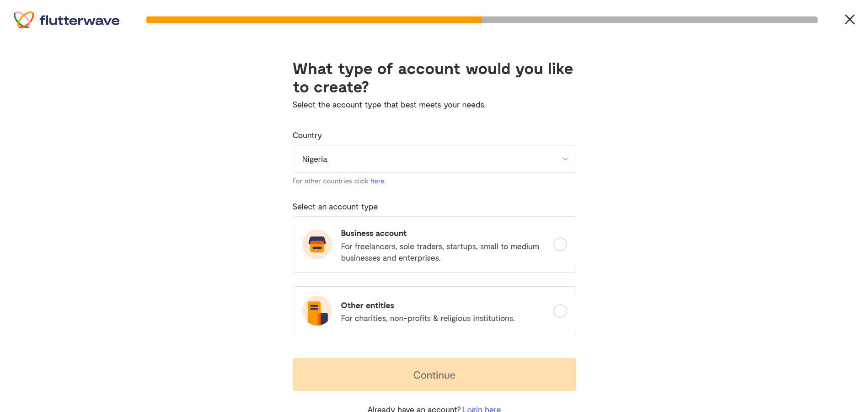Viewport: 868px width, 412px height.
Task: Click the orange filled progress bar section
Action: 314,20
